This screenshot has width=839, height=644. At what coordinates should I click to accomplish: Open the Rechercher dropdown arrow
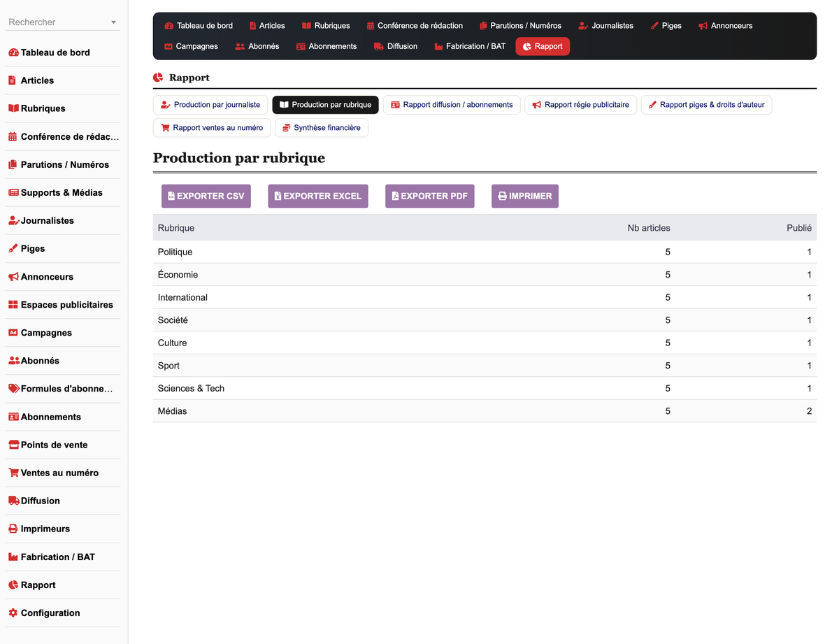[x=114, y=22]
